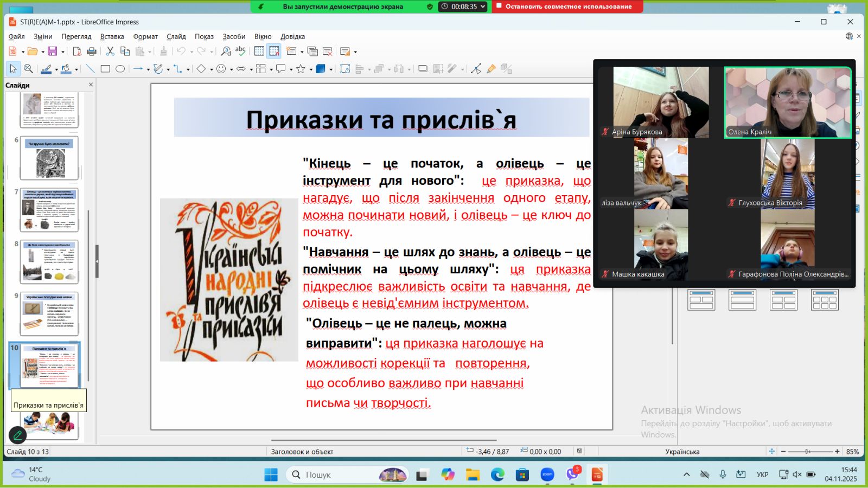Select slide 8 thumbnail in Слайди panel
This screenshot has width=868, height=488.
49,262
